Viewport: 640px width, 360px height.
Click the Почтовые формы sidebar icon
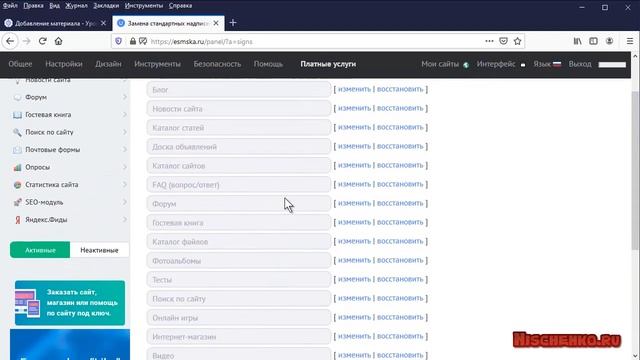(x=17, y=150)
